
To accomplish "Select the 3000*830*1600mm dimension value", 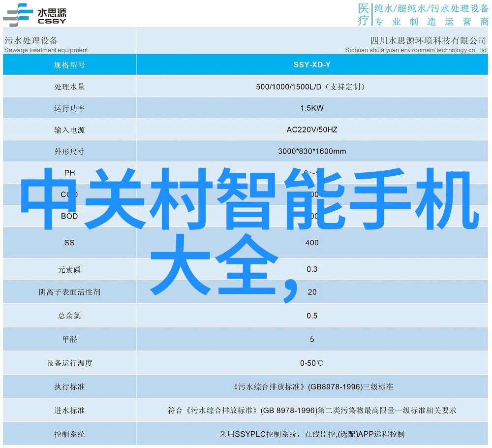I will [312, 151].
